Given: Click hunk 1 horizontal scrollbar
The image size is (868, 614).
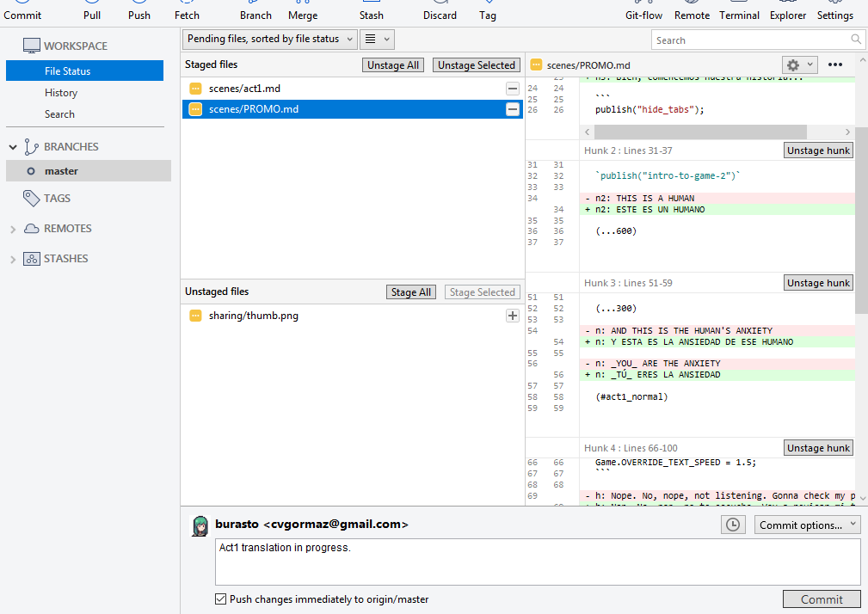Looking at the screenshot, I should point(700,132).
